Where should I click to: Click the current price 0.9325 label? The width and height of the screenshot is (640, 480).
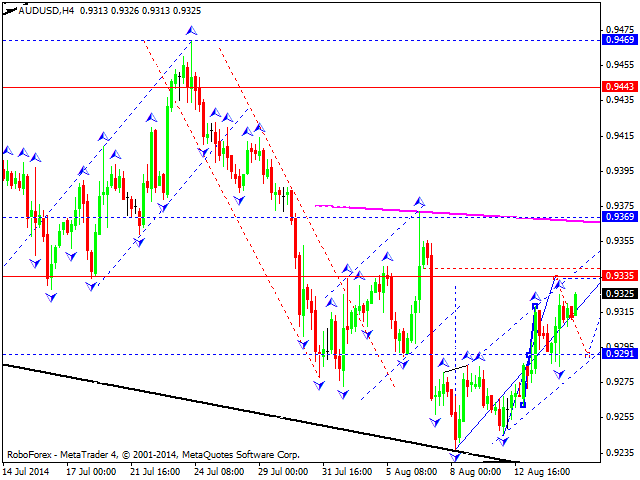620,293
